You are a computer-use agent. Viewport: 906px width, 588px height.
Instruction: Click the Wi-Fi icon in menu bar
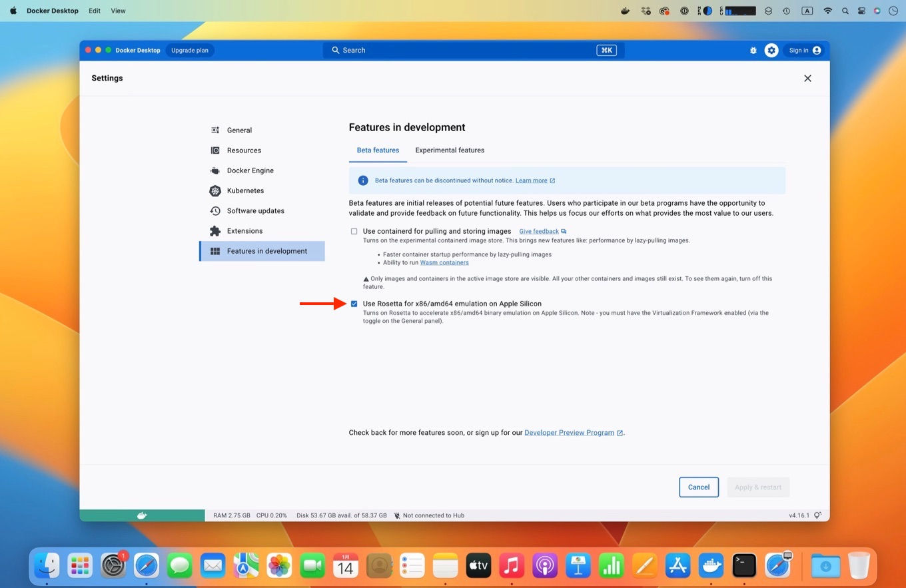[827, 11]
